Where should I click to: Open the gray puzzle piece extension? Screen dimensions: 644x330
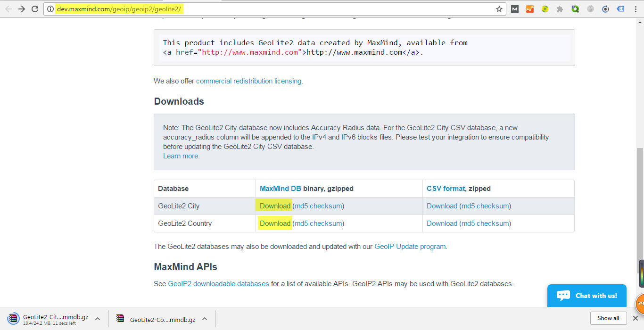click(x=560, y=9)
